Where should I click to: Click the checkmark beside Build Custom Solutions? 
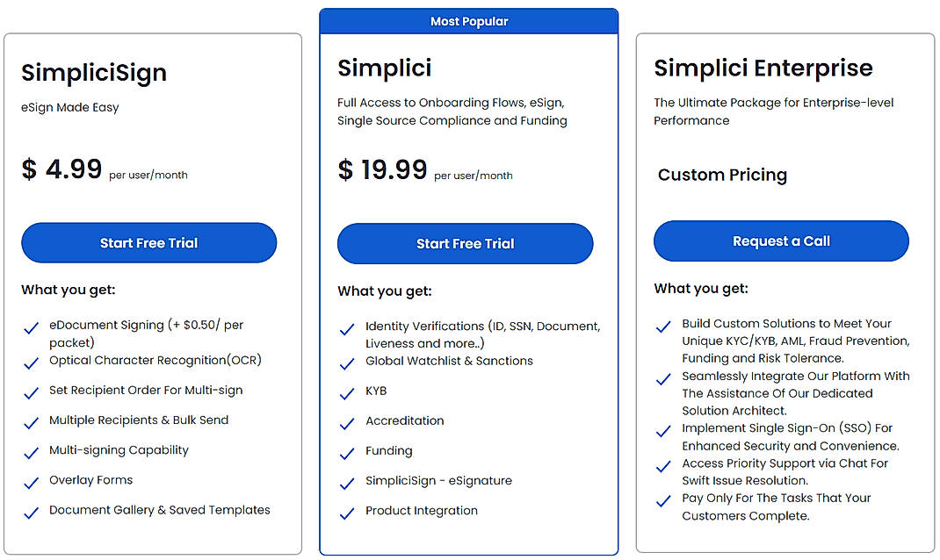tap(663, 325)
